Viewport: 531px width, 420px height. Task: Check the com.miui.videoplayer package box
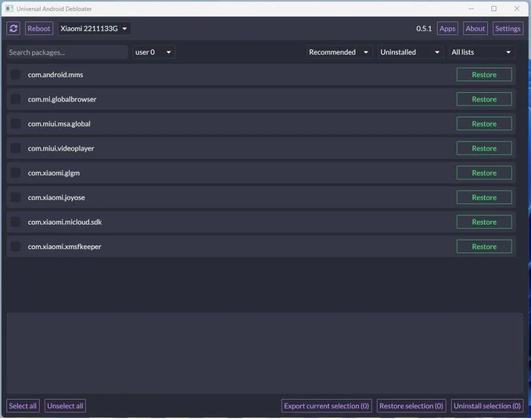coord(15,148)
